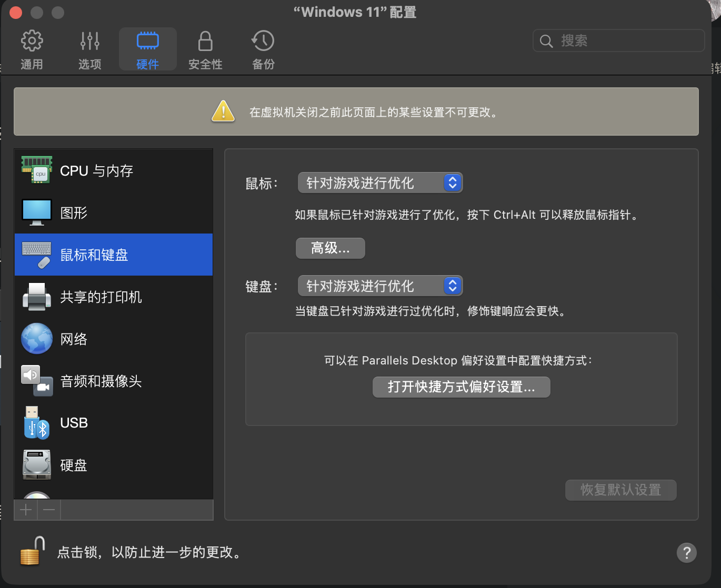Select the 音频和摄像头 text label
The image size is (721, 588).
point(101,381)
